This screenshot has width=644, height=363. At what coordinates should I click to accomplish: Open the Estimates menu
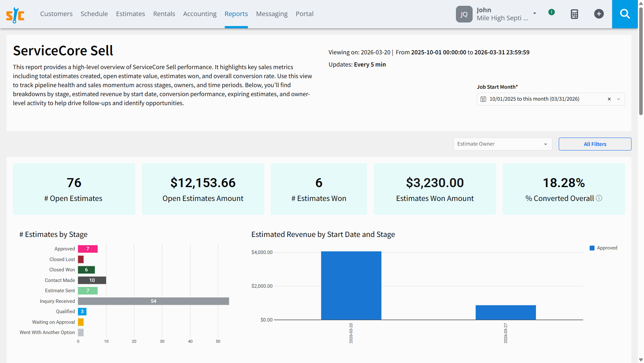coord(131,14)
